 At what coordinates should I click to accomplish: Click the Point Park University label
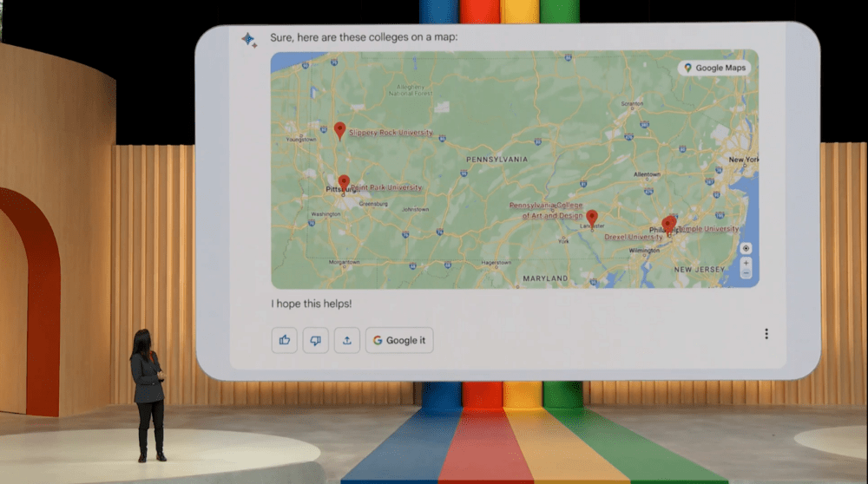[386, 187]
